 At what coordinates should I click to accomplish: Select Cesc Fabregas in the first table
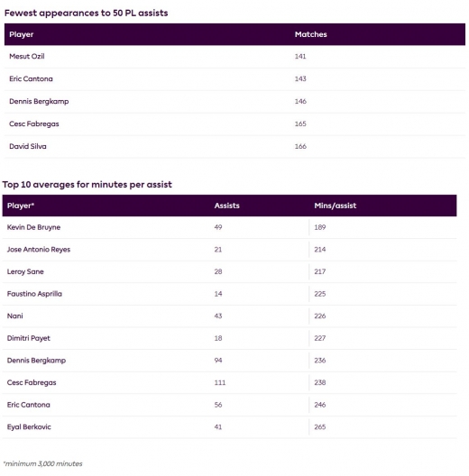click(34, 124)
